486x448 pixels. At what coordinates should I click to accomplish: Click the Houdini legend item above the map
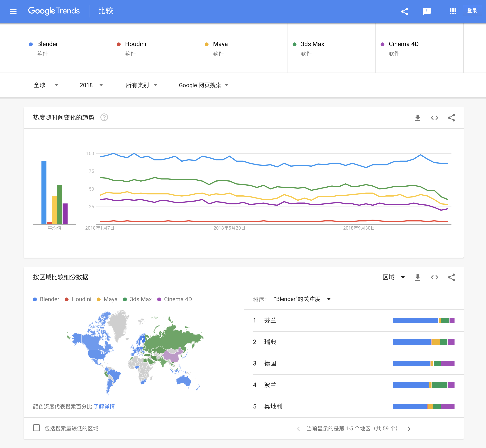(78, 299)
